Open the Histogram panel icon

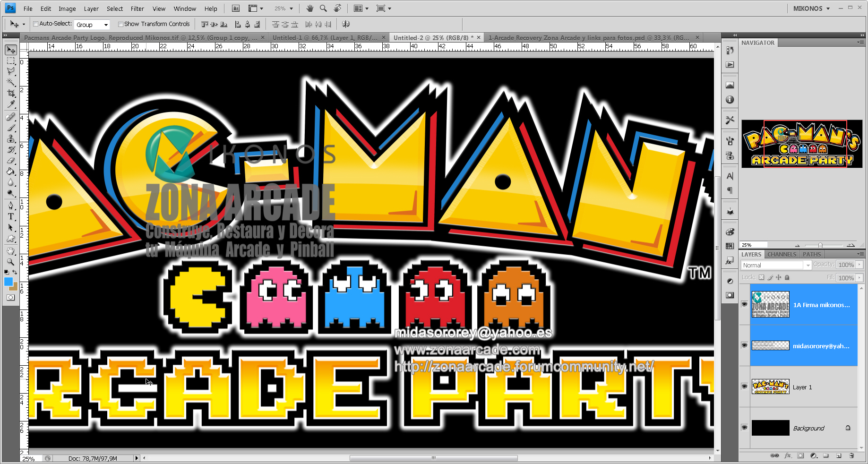[730, 86]
